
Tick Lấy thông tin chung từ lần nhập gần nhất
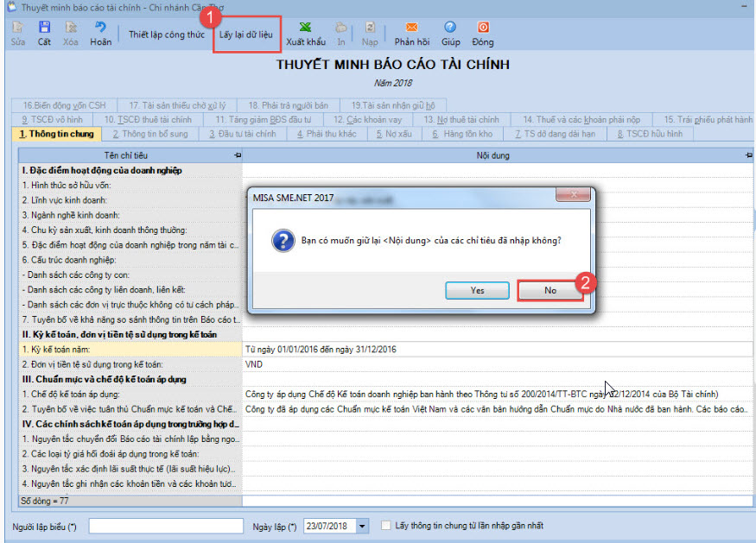click(x=385, y=526)
